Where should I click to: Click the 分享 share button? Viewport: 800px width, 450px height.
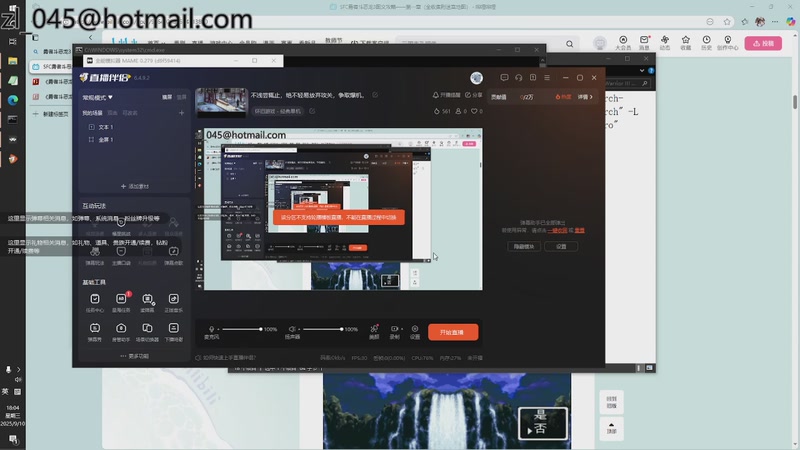(473, 95)
